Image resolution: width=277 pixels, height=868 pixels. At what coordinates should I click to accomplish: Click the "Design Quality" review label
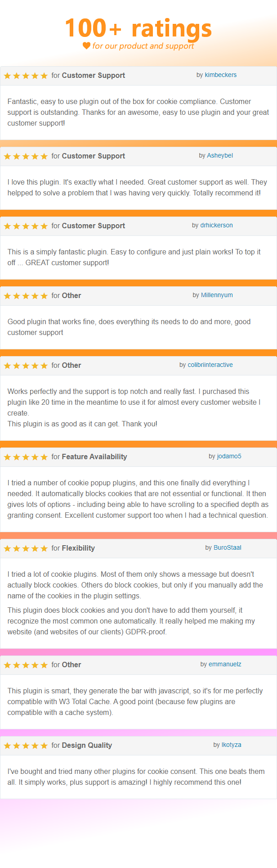pyautogui.click(x=87, y=746)
